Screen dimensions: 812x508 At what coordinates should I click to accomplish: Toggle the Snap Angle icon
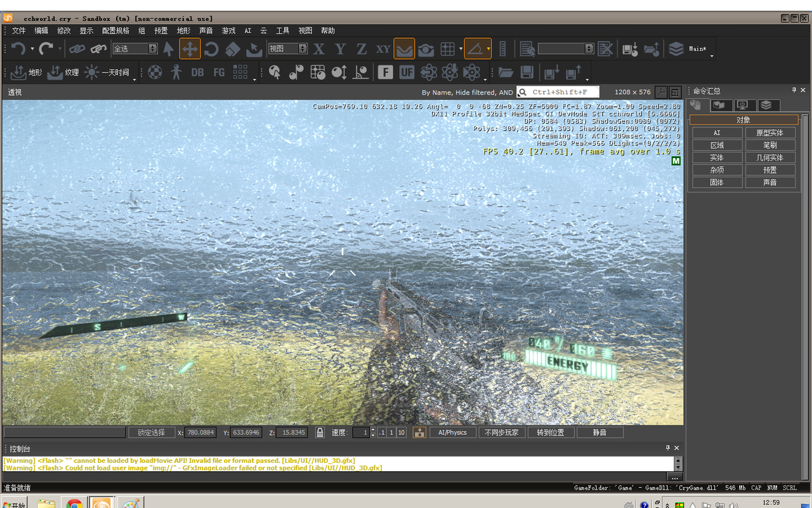coord(475,48)
